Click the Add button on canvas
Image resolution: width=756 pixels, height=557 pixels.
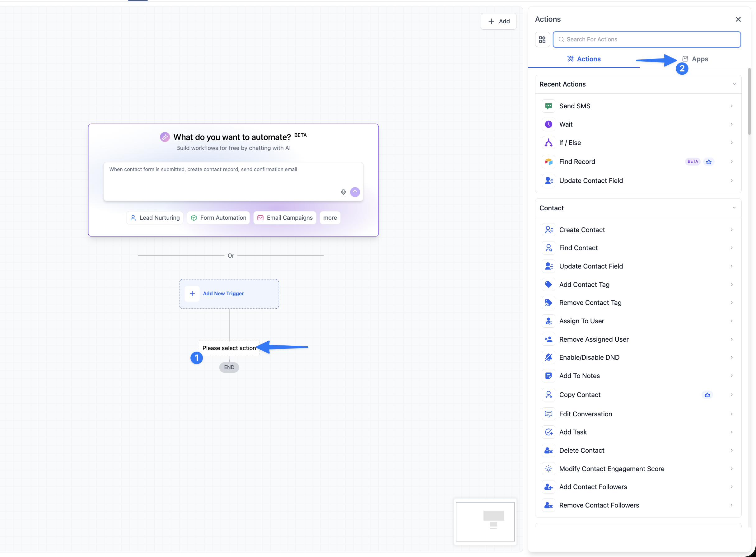coord(498,21)
